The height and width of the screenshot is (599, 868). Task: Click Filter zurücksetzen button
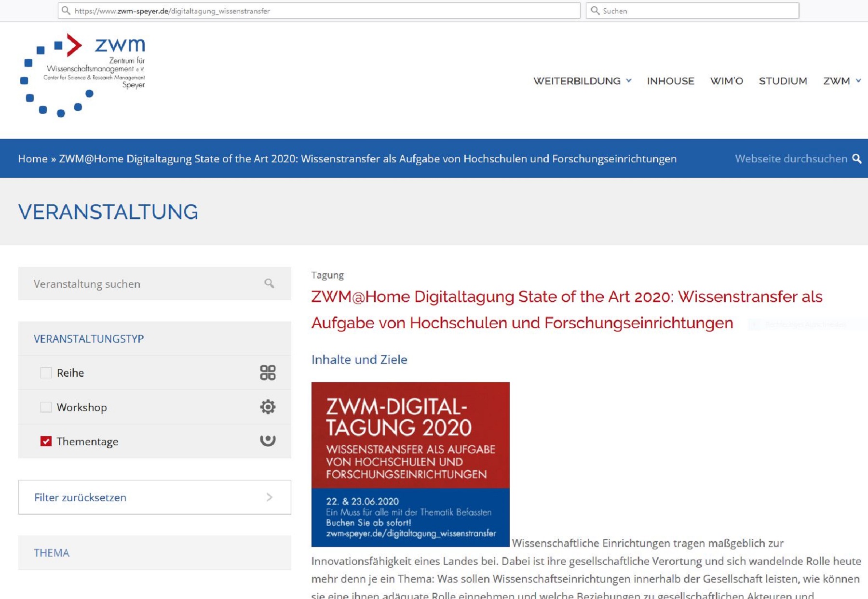click(154, 497)
